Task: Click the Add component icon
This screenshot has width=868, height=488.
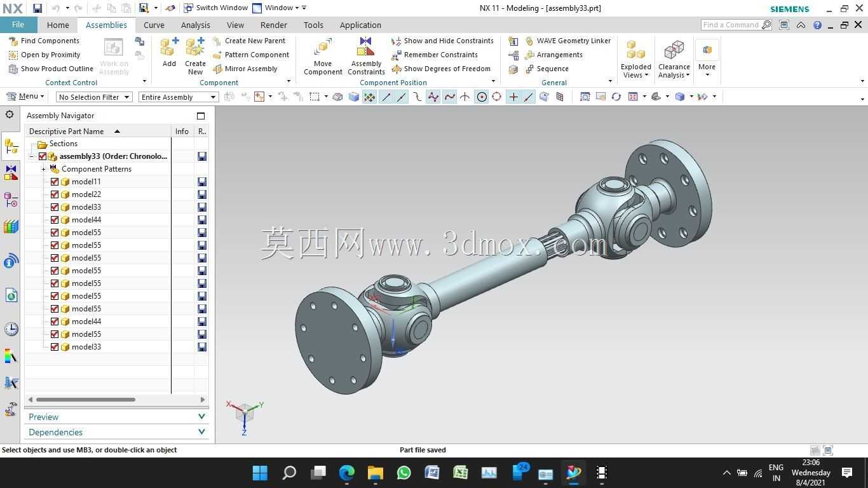Action: point(169,52)
